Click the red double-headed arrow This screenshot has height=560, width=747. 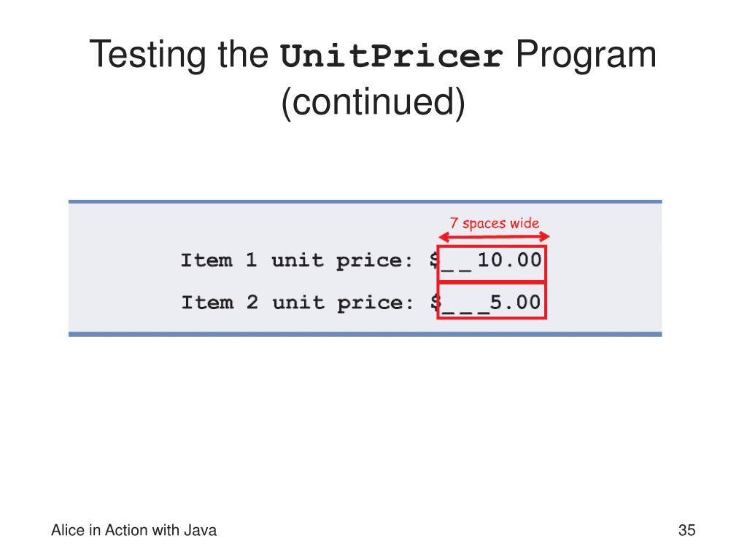494,237
